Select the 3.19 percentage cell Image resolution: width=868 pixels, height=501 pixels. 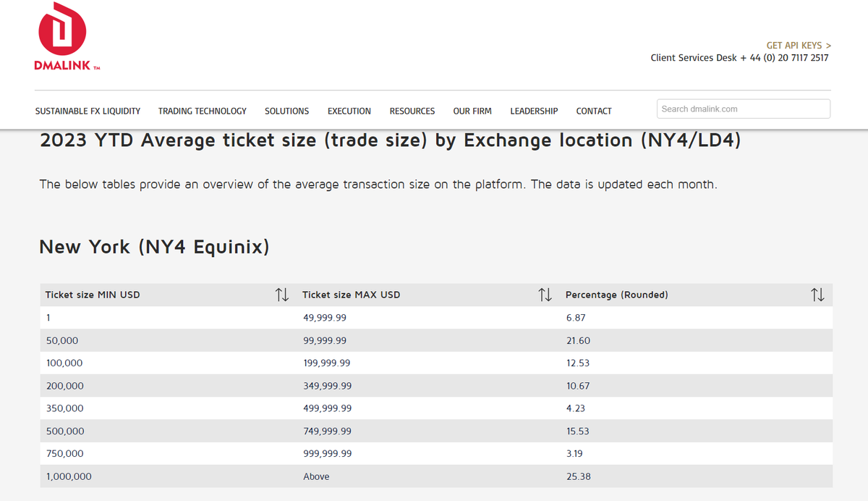697,453
